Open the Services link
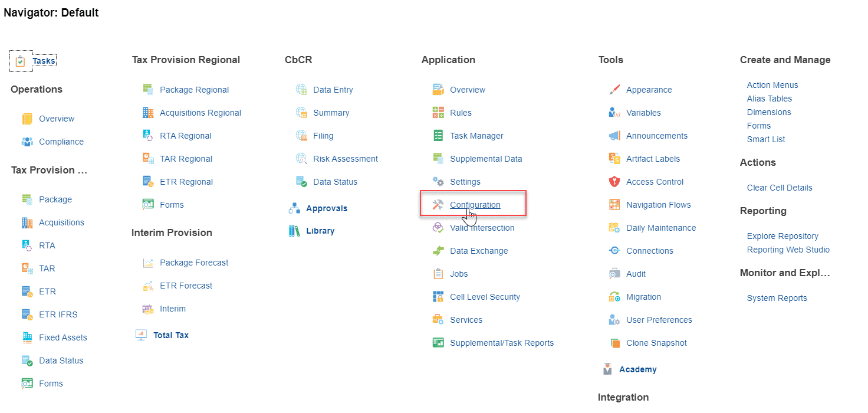This screenshot has width=868, height=413. pos(466,320)
